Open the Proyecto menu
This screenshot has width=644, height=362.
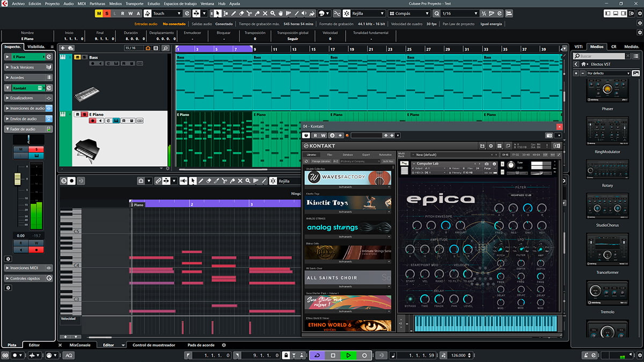click(x=52, y=3)
